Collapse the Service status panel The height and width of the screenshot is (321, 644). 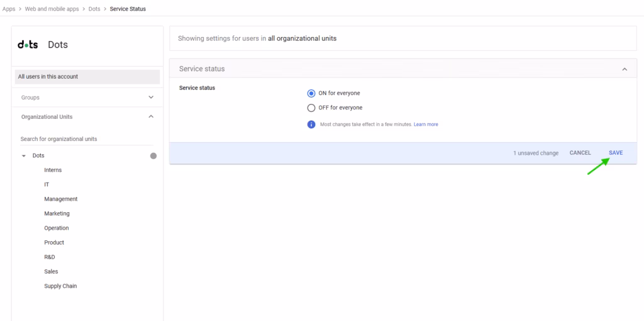click(x=624, y=69)
